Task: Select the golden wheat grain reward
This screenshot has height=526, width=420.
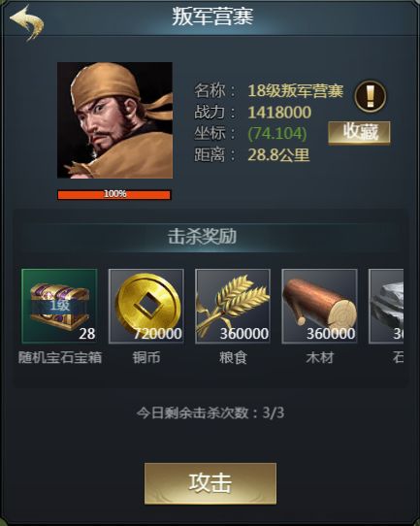Action: coord(233,306)
